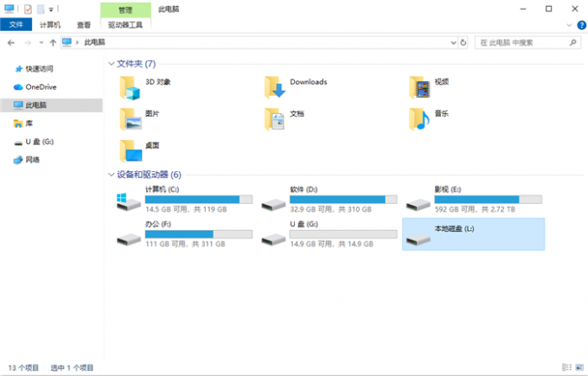
Task: Open the Help question mark icon
Action: pos(581,25)
